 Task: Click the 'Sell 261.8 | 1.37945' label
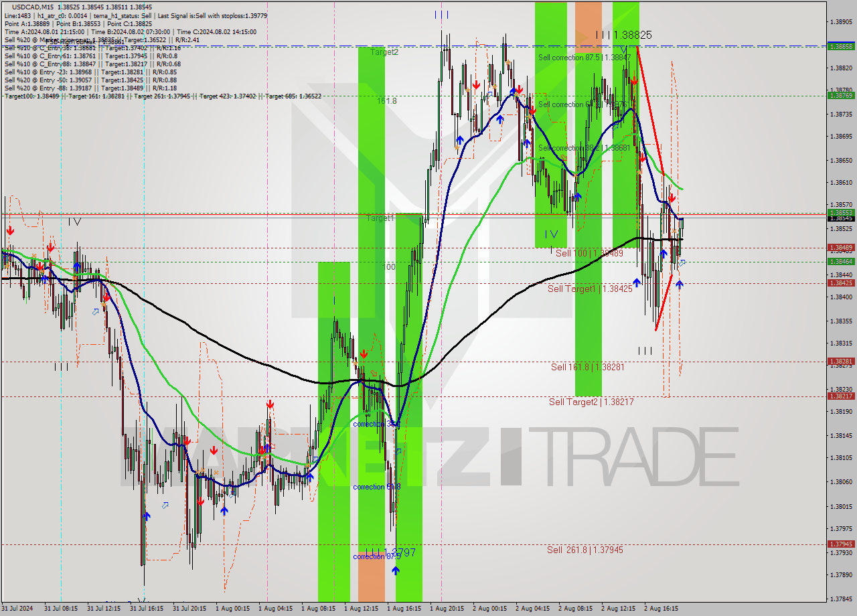coord(585,550)
